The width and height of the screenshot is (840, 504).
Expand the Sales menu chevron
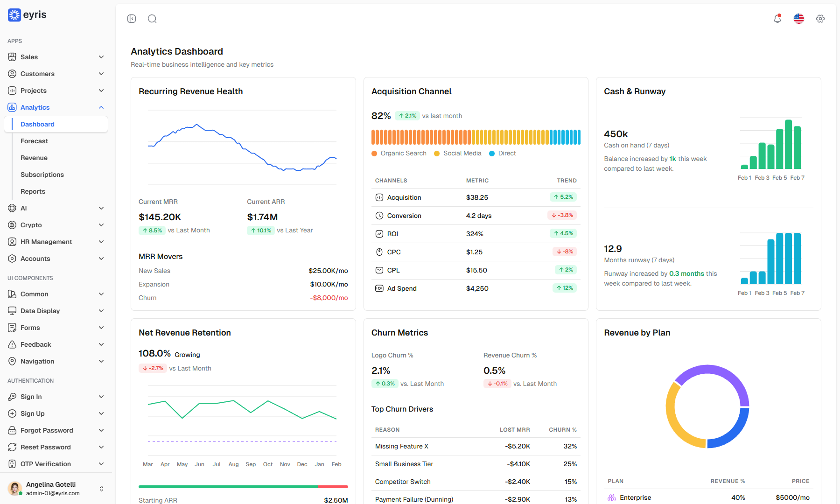pos(101,57)
